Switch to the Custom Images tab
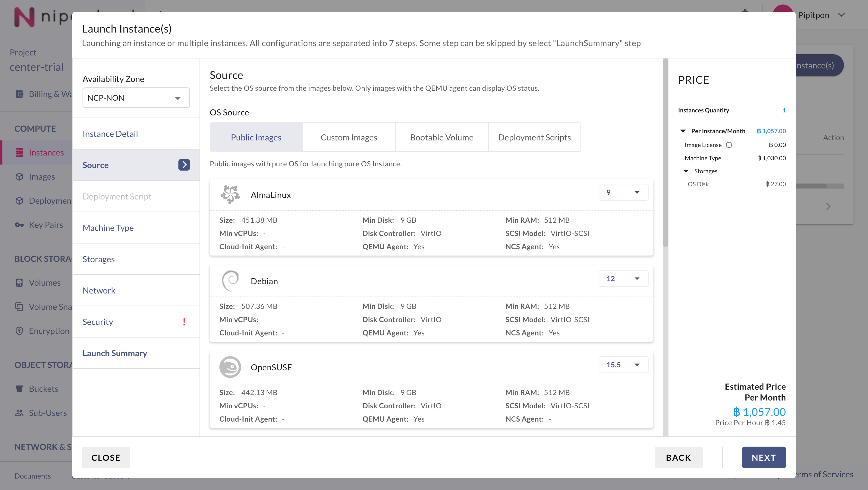This screenshot has height=490, width=868. pyautogui.click(x=349, y=137)
